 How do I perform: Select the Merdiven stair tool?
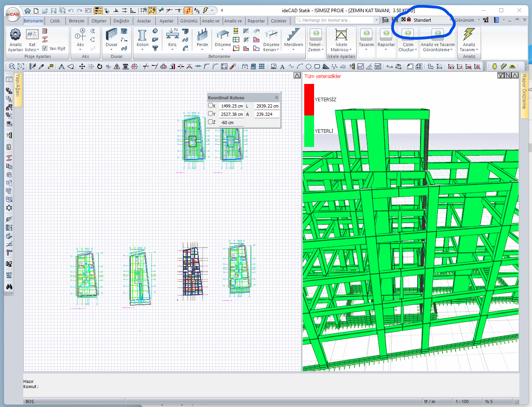pos(293,35)
